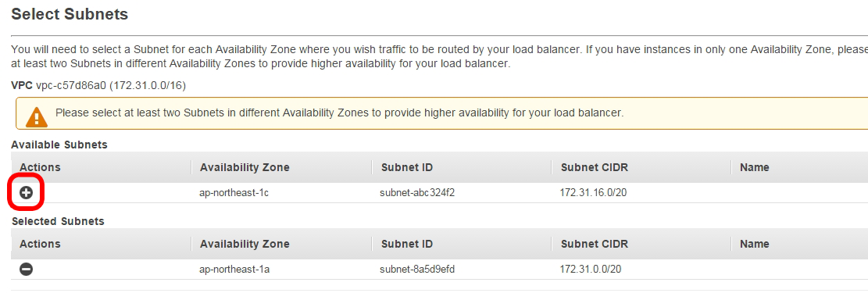Select the Subnet CIDR header under Available Subnets
Viewport: 868px width, 293px height.
[x=595, y=167]
